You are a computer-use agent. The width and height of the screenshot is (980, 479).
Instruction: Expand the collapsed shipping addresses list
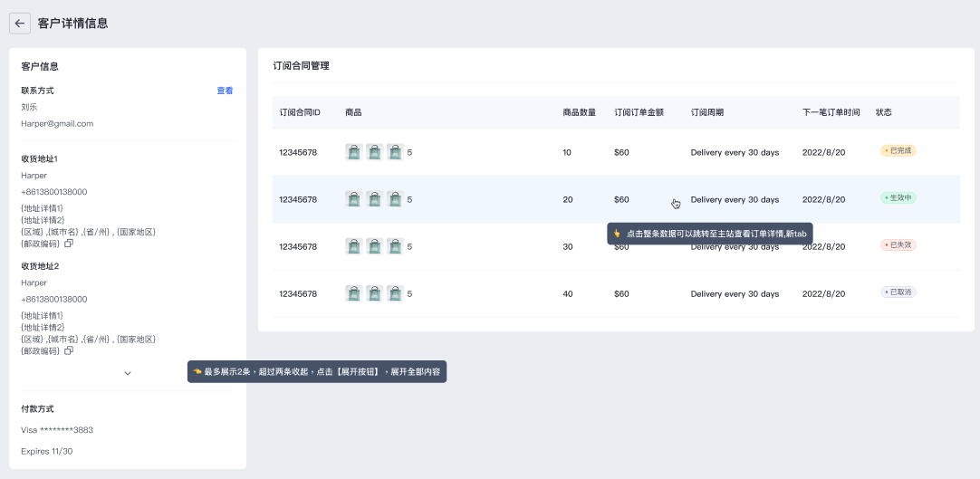click(128, 373)
